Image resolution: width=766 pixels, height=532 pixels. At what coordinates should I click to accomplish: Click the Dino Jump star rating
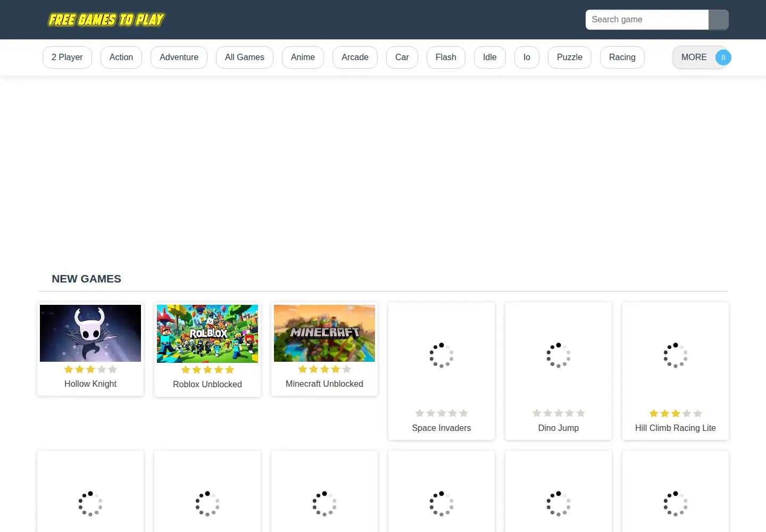tap(559, 413)
